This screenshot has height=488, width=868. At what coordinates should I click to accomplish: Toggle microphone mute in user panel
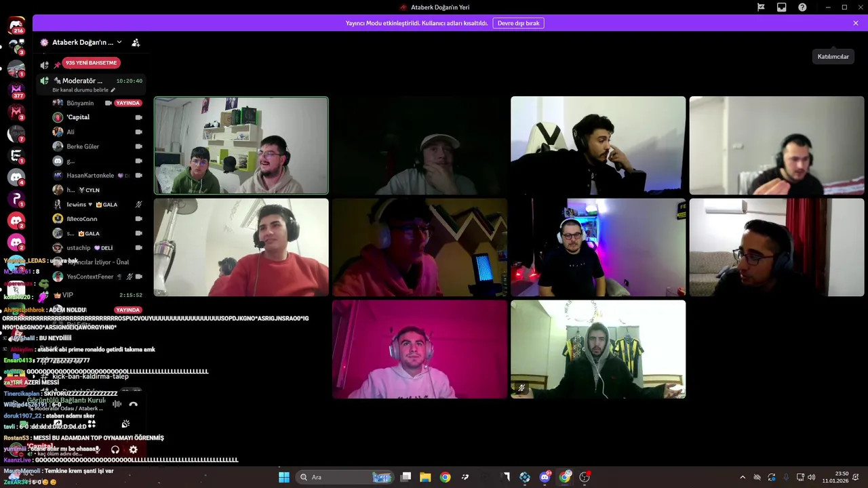click(97, 449)
